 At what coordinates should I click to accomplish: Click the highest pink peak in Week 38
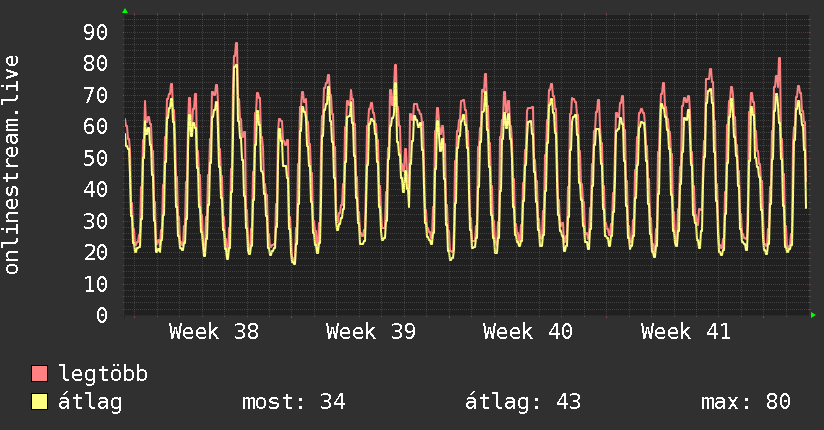(236, 44)
